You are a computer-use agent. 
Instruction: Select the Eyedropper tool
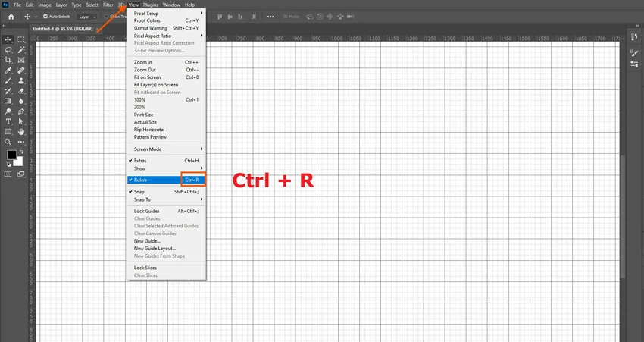[x=8, y=71]
